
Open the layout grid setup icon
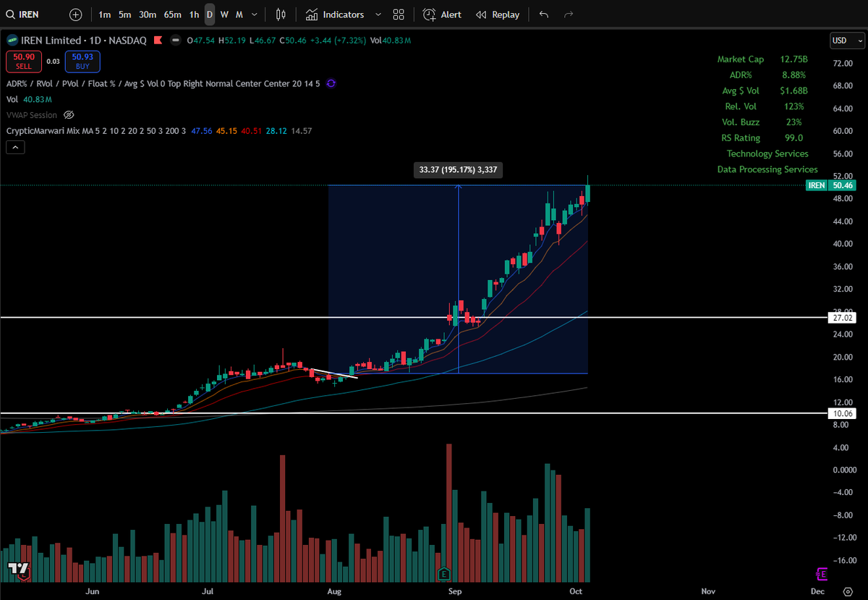coord(399,14)
